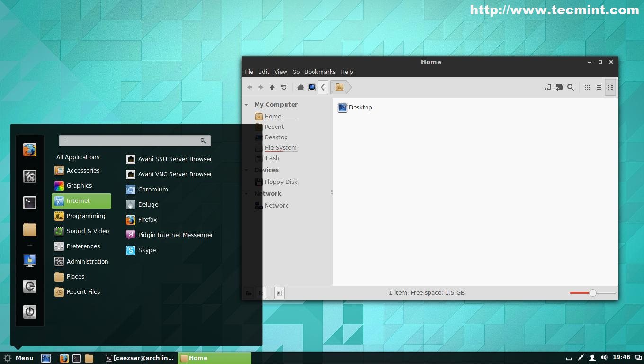Collapse the My Computer sidebar section
This screenshot has height=364, width=644.
click(246, 105)
